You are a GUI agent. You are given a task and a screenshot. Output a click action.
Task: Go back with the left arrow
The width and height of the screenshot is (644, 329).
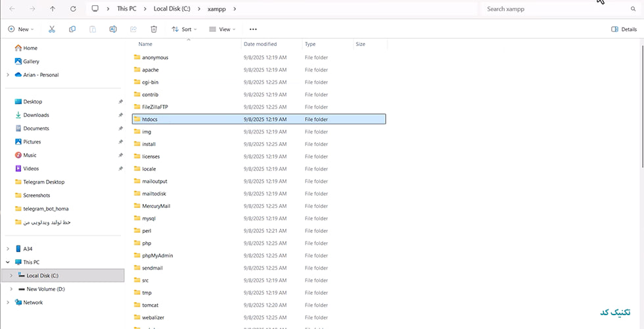(12, 9)
